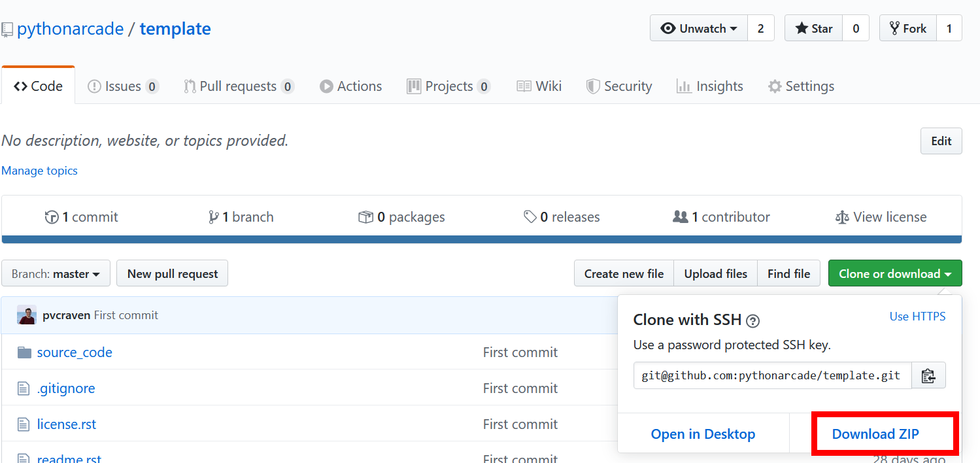View the 0 releases link
This screenshot has height=463, width=980.
tap(562, 217)
